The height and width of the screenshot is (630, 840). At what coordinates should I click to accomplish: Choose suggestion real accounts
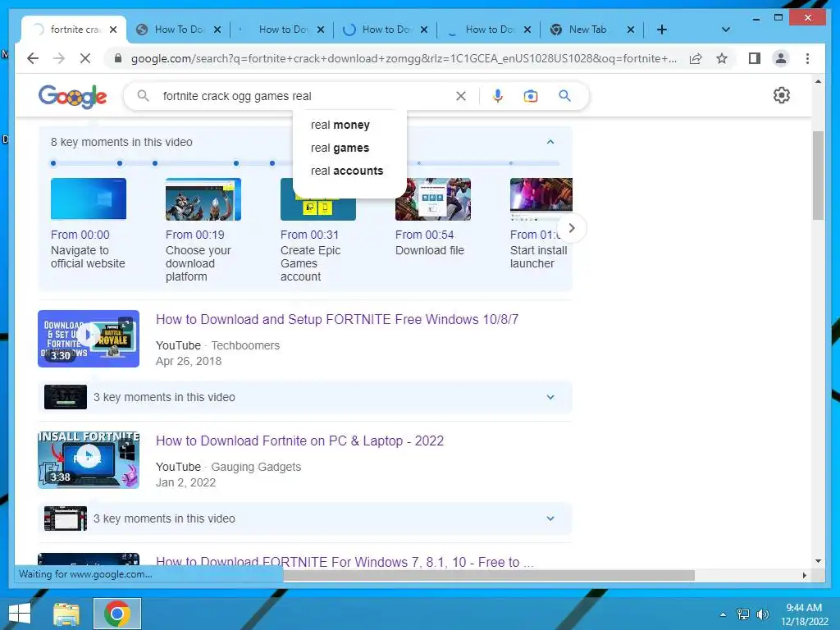[347, 171]
